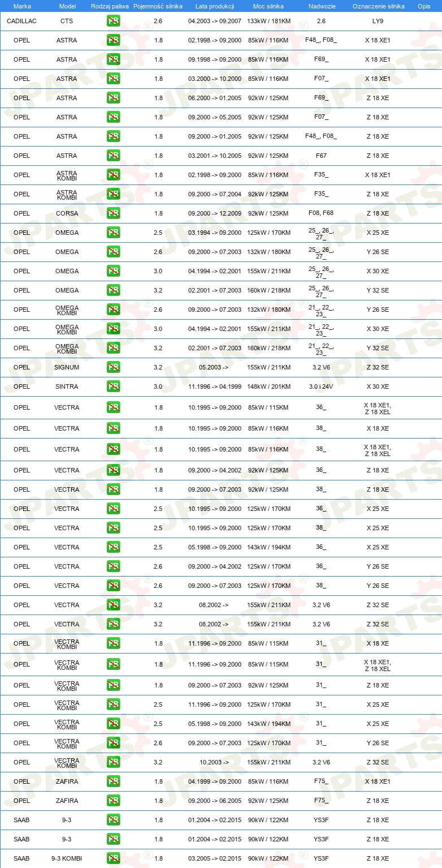Click fuel icon for OMEGA Y 32 SE 25_ body
Screen dimensions: 442x868
click(113, 290)
